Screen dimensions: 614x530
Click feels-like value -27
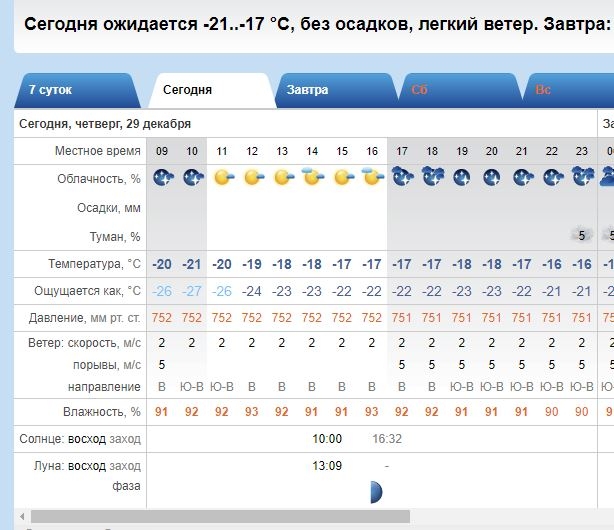pos(191,291)
